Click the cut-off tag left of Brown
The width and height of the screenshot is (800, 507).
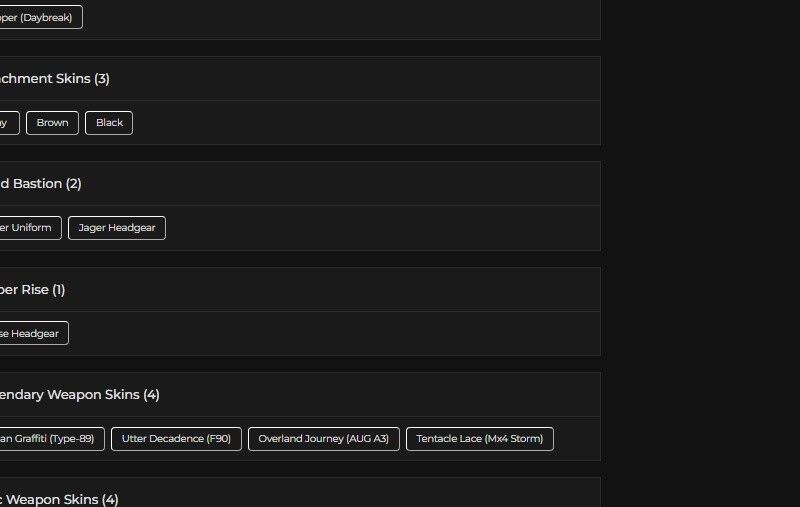point(6,123)
